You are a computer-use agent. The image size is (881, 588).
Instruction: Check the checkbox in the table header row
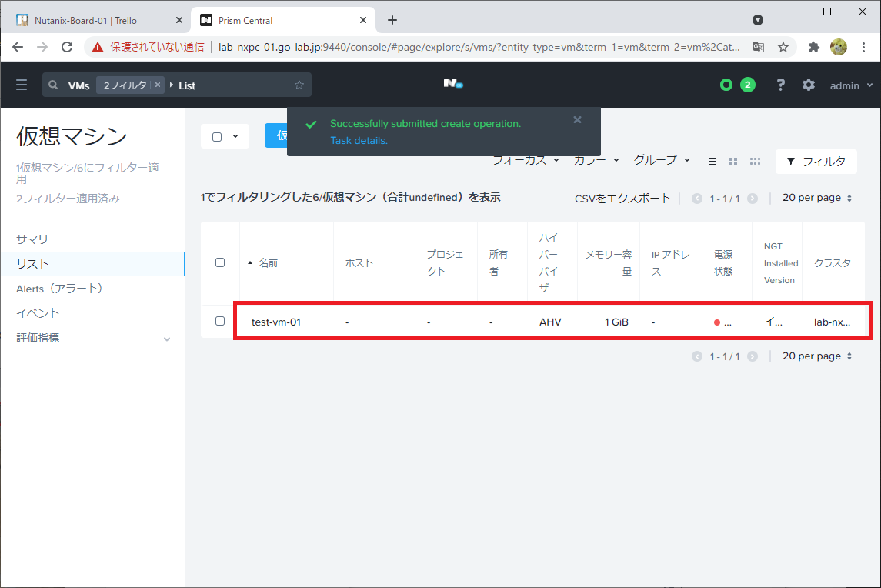[x=219, y=262]
